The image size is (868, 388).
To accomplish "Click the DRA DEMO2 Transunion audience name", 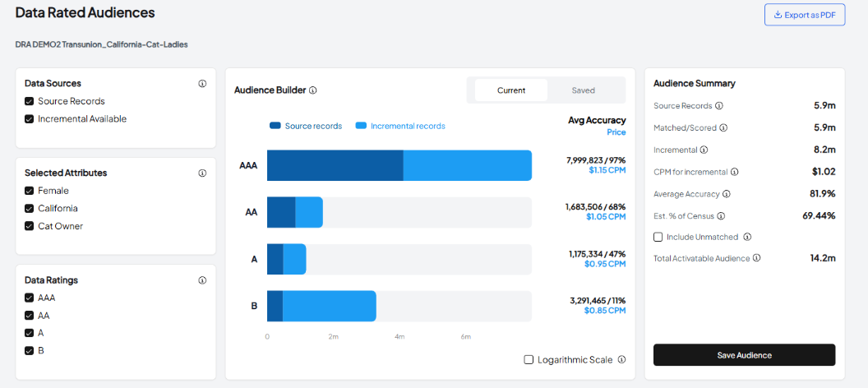I will 102,44.
